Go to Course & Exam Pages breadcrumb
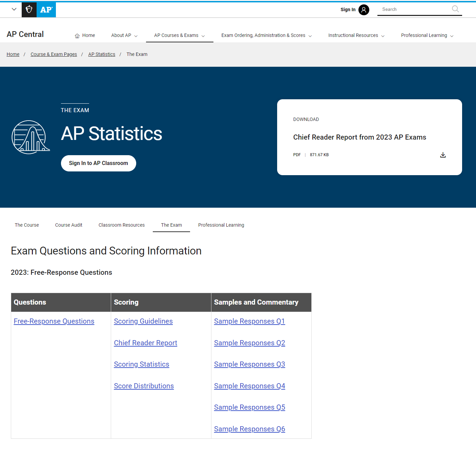Viewport: 476px width, 454px height. (x=54, y=54)
